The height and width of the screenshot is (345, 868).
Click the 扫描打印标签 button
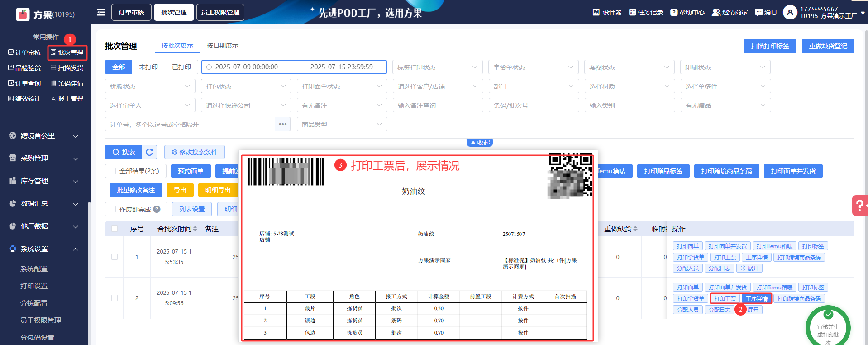click(770, 46)
